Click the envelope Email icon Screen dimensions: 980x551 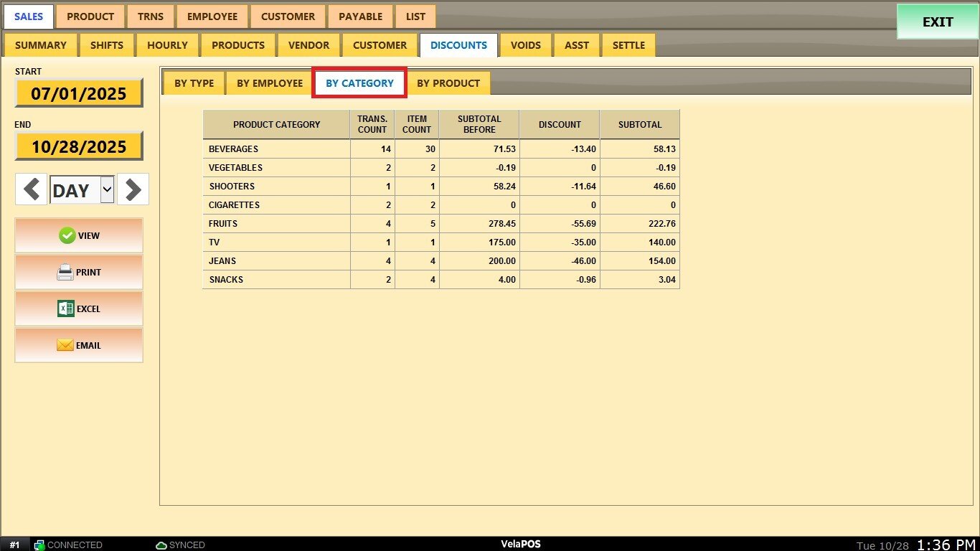click(65, 346)
